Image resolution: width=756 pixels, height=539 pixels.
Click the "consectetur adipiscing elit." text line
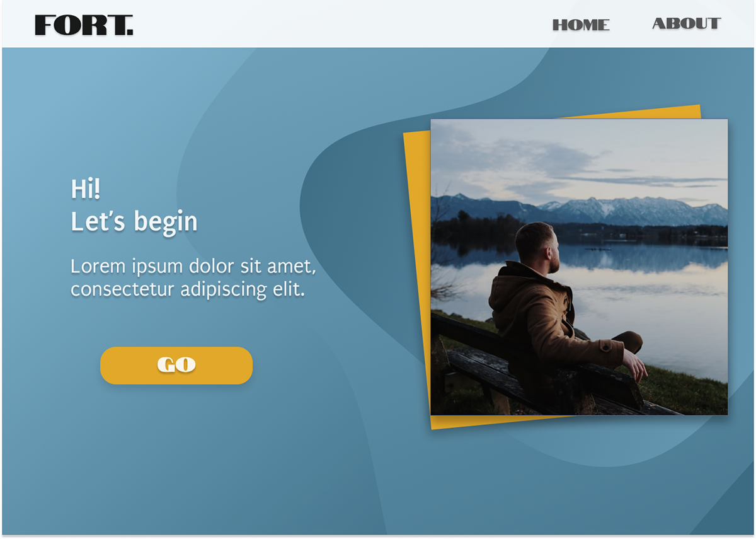click(x=188, y=290)
